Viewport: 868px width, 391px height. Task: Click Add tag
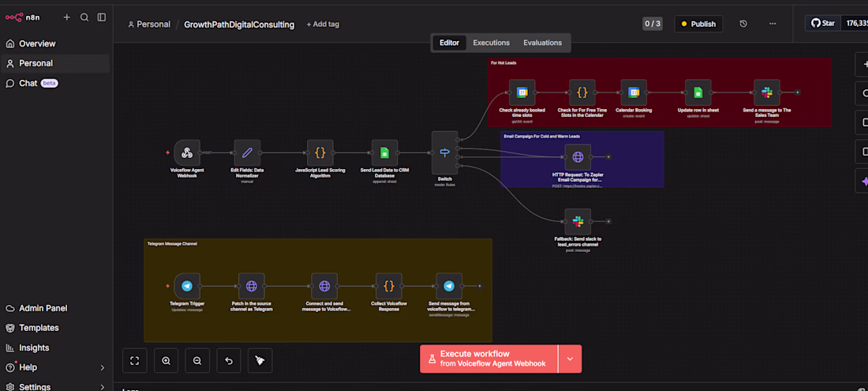coord(323,24)
